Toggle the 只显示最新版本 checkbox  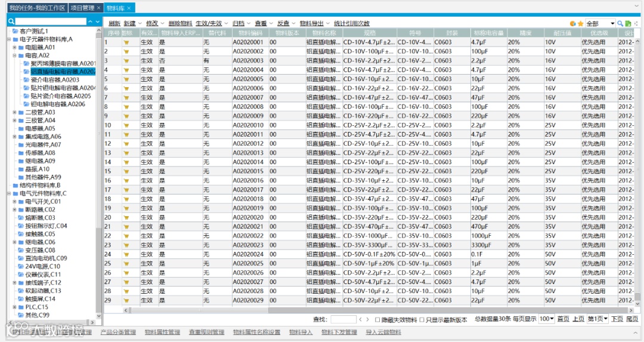422,320
